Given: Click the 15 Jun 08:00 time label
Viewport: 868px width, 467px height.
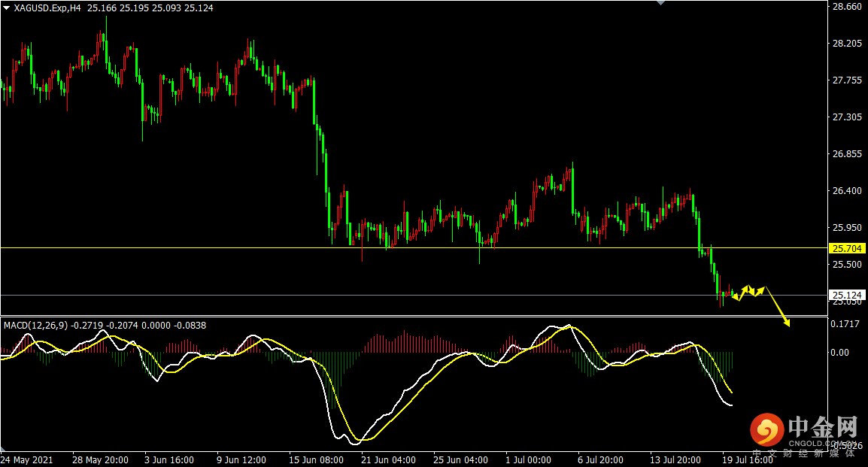Looking at the screenshot, I should tap(316, 459).
